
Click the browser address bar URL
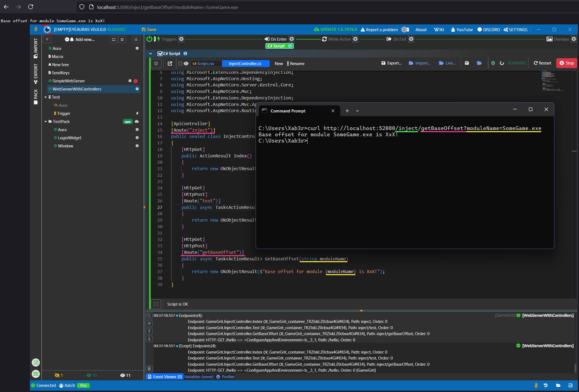[x=168, y=7]
